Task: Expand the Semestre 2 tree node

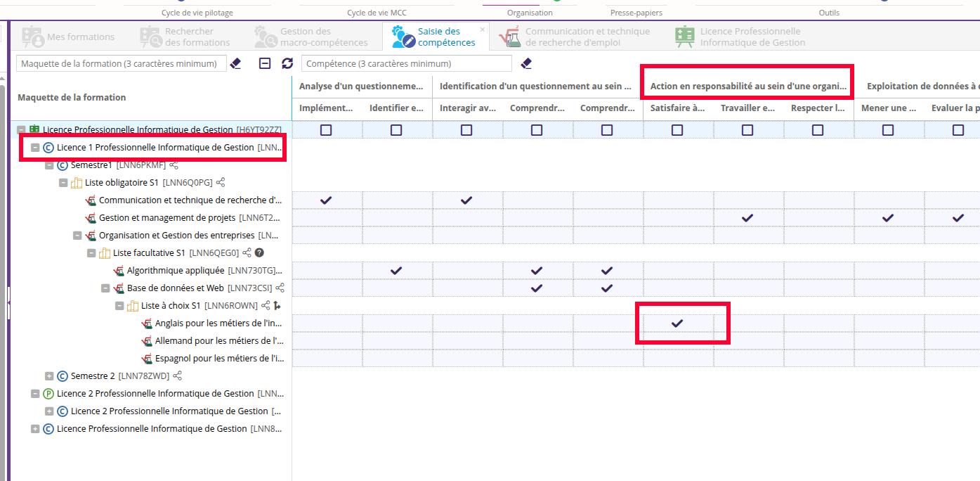Action: 49,376
